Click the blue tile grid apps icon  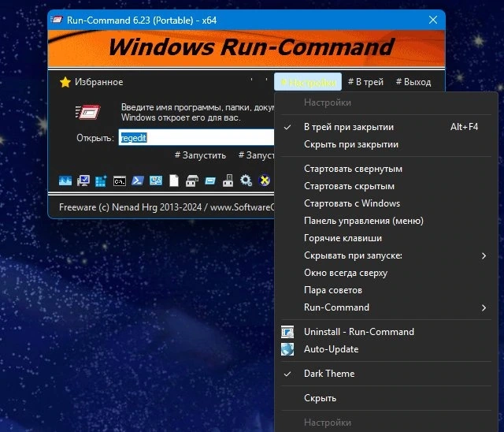101,181
